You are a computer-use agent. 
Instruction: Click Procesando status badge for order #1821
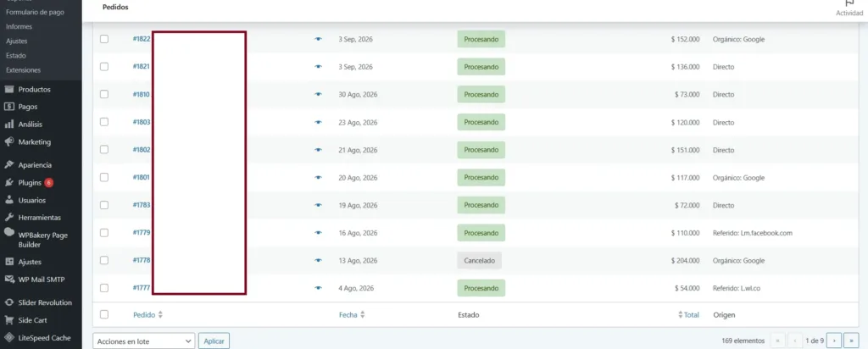[481, 67]
